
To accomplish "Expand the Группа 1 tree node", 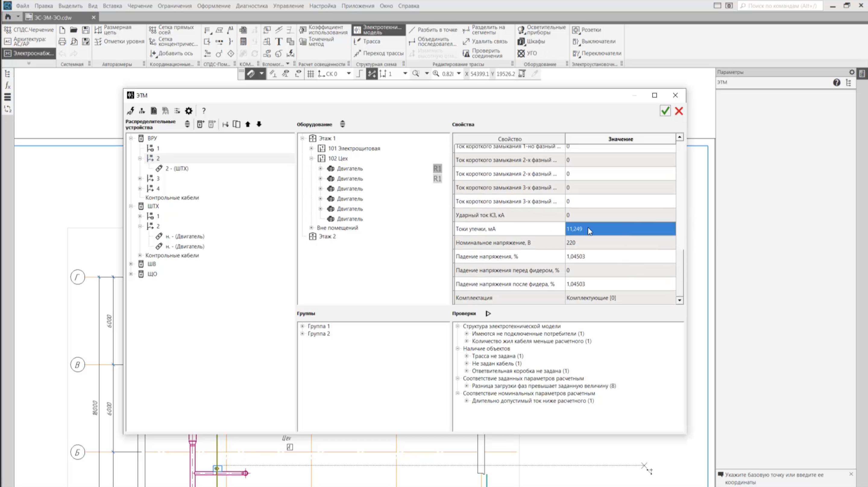I will coord(302,326).
